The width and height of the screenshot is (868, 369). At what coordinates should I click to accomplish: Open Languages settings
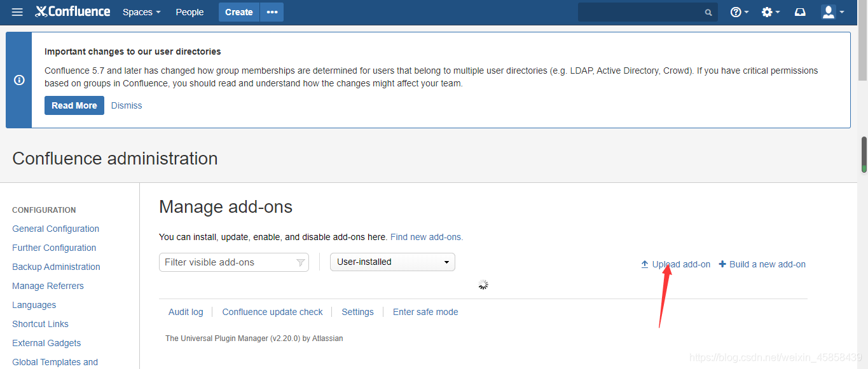[34, 305]
